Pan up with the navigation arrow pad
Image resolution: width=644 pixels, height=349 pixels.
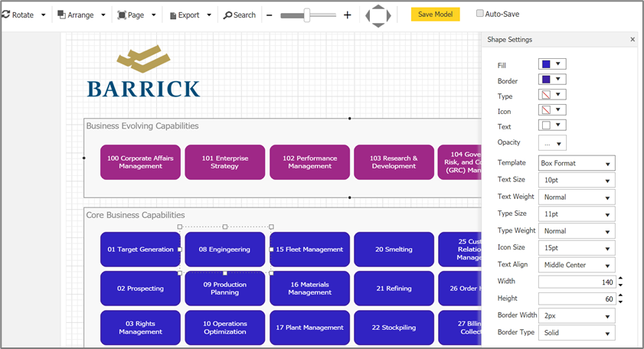(x=378, y=6)
